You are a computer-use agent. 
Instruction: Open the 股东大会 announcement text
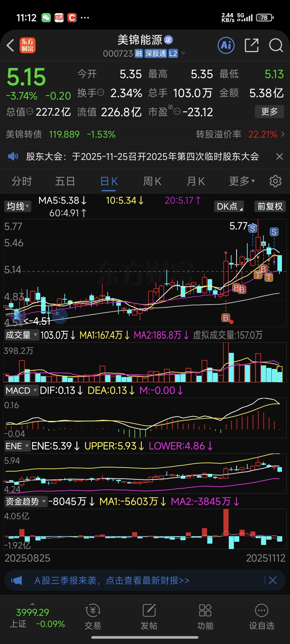(143, 156)
